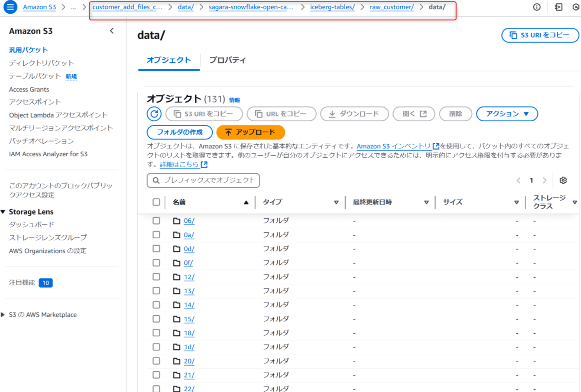581x392 pixels.
Task: Open ダッシュボード under Storage Lens
Action: click(x=32, y=224)
